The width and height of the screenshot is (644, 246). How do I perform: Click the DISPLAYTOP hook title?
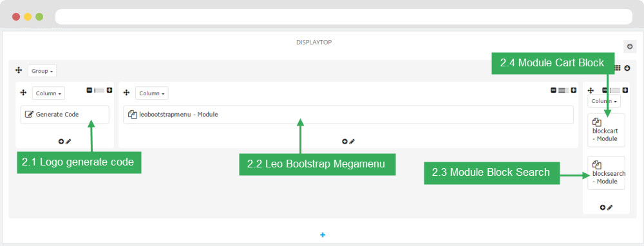(x=314, y=43)
